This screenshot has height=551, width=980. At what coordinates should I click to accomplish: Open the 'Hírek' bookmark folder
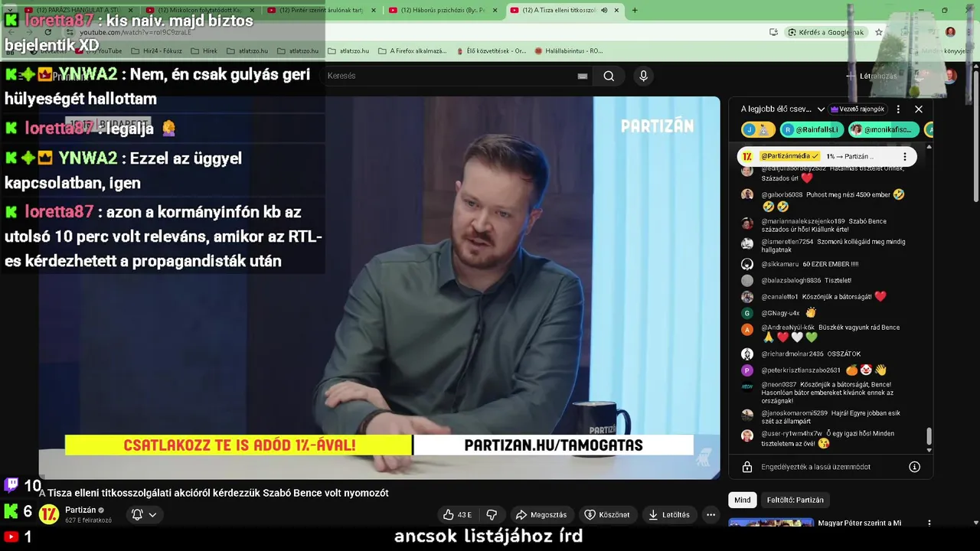[x=204, y=51]
